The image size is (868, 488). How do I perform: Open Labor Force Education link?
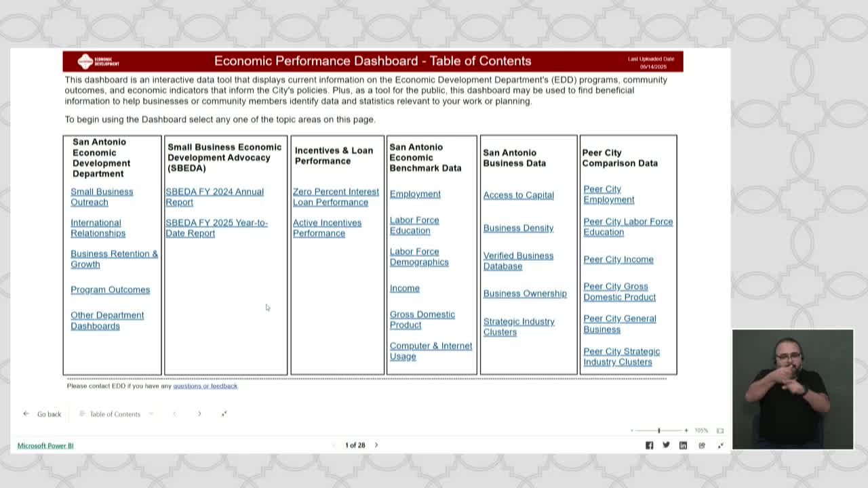414,225
